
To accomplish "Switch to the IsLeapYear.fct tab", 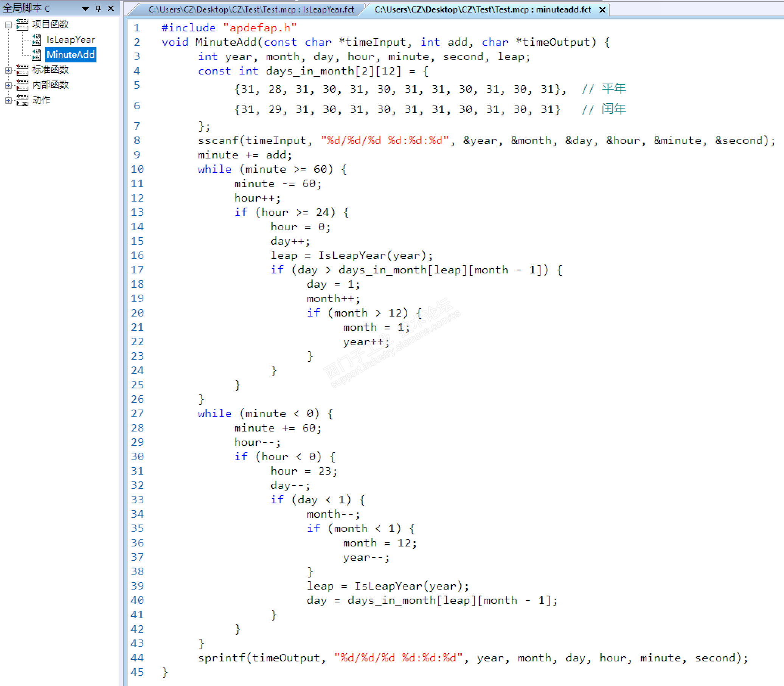I will pos(251,9).
